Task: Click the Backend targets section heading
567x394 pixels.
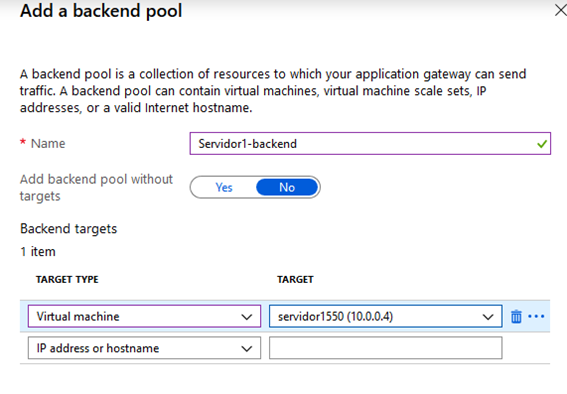Action: click(x=69, y=229)
